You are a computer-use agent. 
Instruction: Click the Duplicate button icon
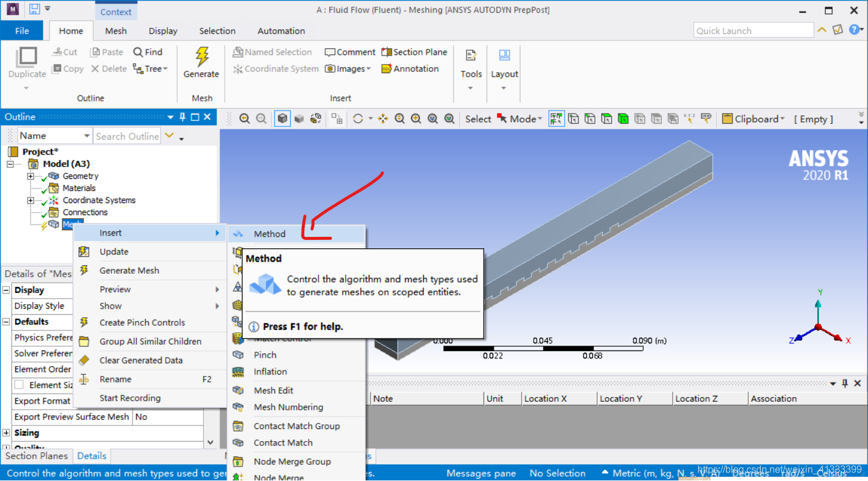click(27, 57)
